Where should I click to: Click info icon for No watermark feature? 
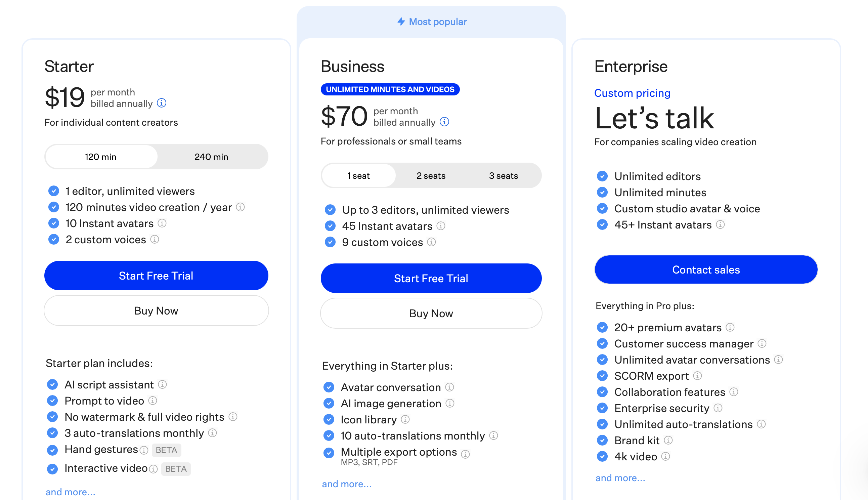(x=233, y=417)
